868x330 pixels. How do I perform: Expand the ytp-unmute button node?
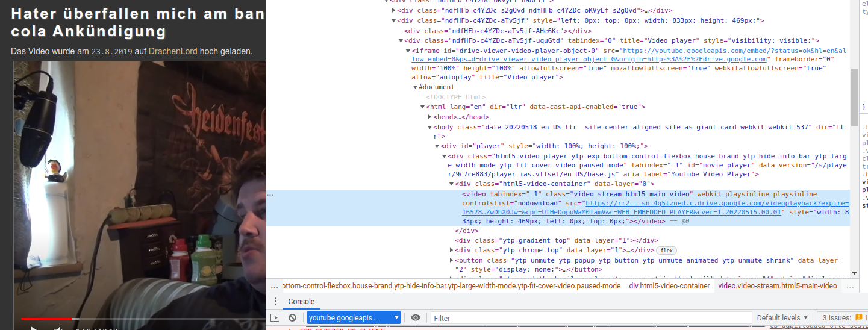coord(451,260)
